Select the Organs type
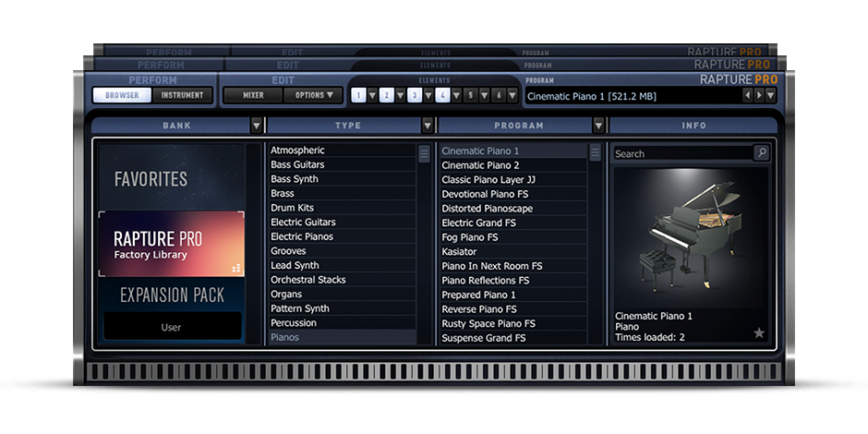The height and width of the screenshot is (434, 868). tap(342, 294)
